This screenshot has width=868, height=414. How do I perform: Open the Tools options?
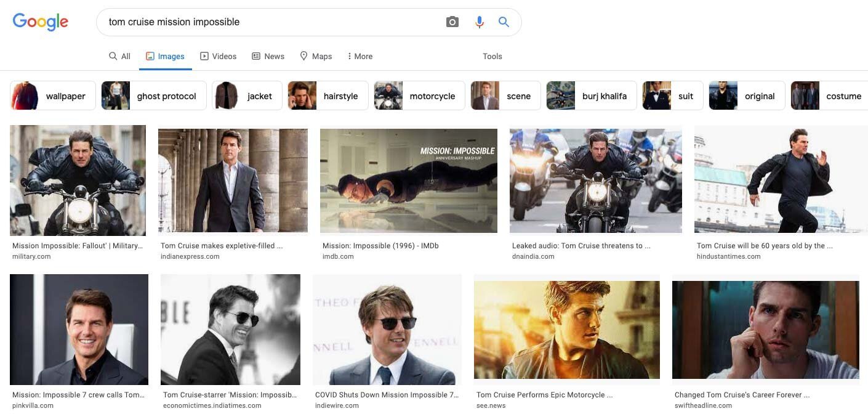click(492, 56)
